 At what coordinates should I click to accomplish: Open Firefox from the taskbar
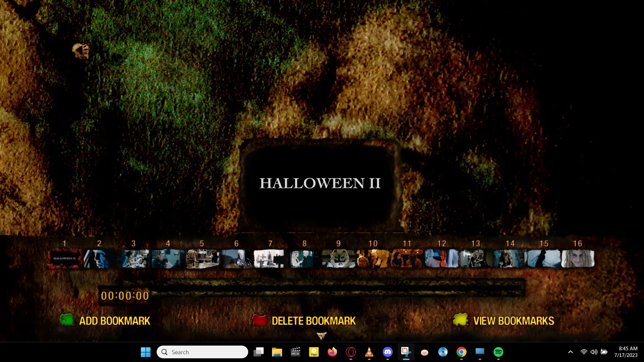pyautogui.click(x=332, y=352)
